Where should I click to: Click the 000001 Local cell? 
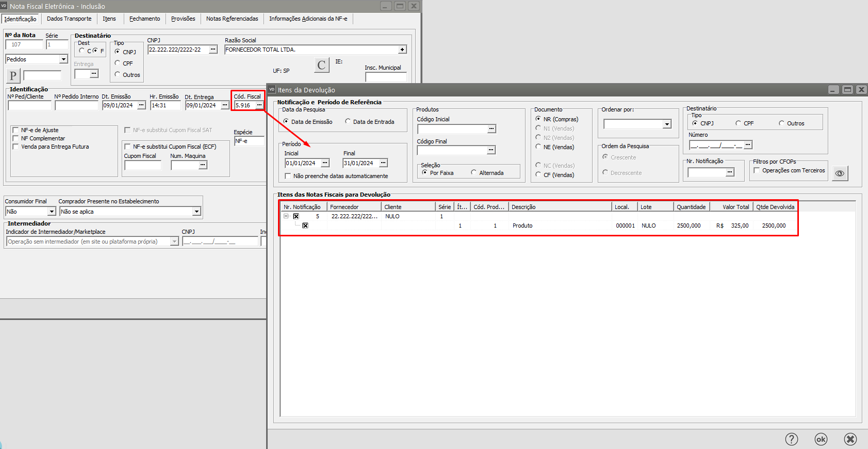[x=625, y=226]
